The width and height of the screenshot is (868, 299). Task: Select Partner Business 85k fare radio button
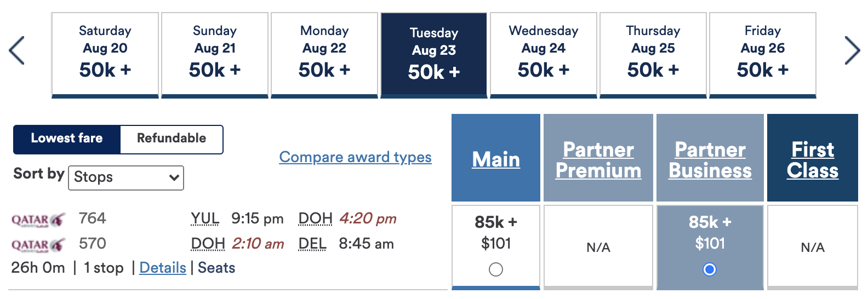710,269
